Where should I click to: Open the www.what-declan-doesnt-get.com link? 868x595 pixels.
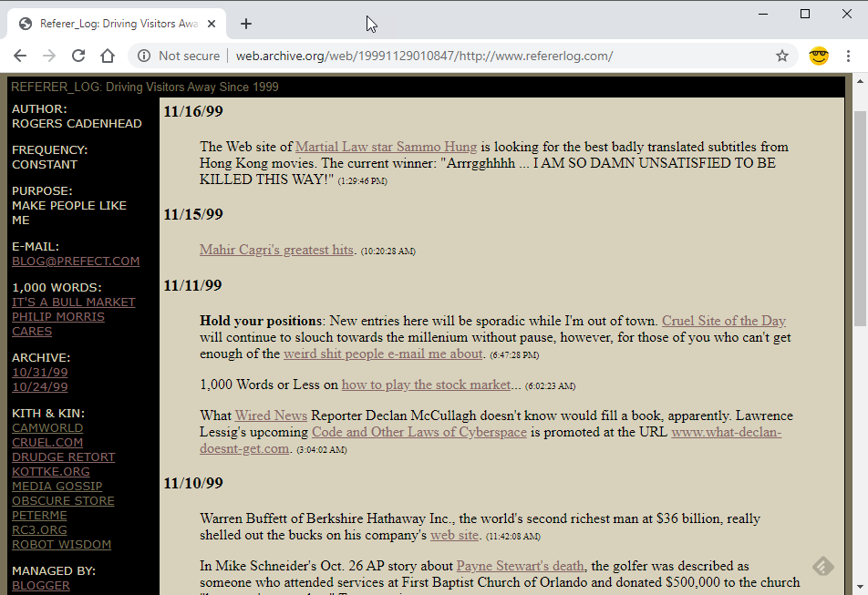pyautogui.click(x=727, y=432)
